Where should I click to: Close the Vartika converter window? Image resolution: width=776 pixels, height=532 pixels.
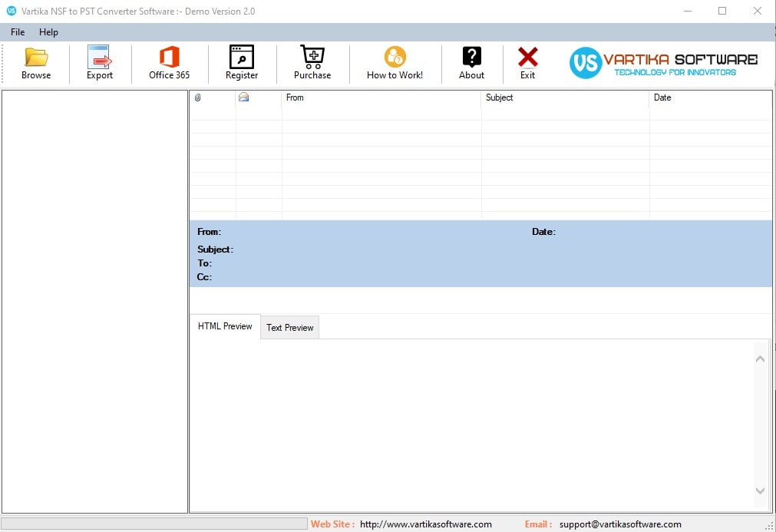[757, 11]
